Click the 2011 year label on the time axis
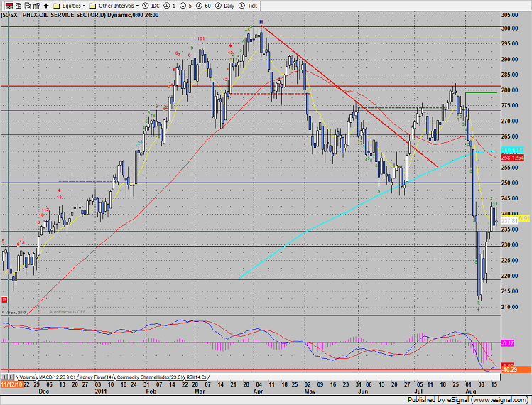 (101, 391)
